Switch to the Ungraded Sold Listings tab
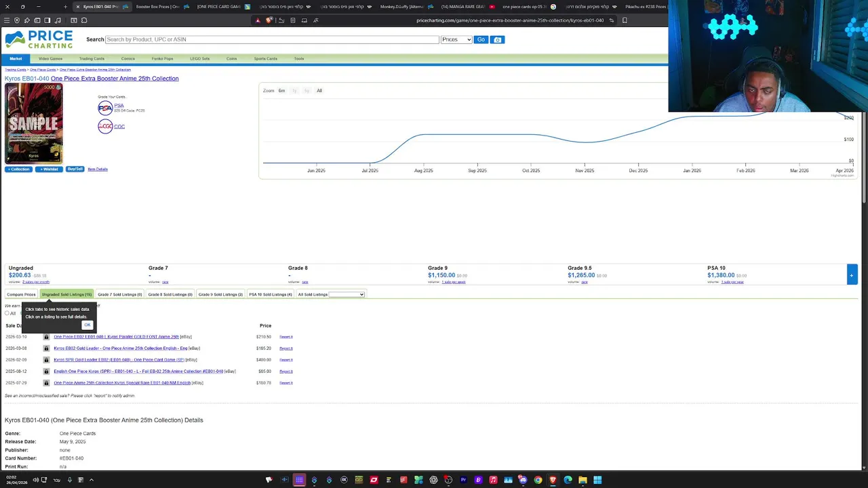 pos(66,294)
